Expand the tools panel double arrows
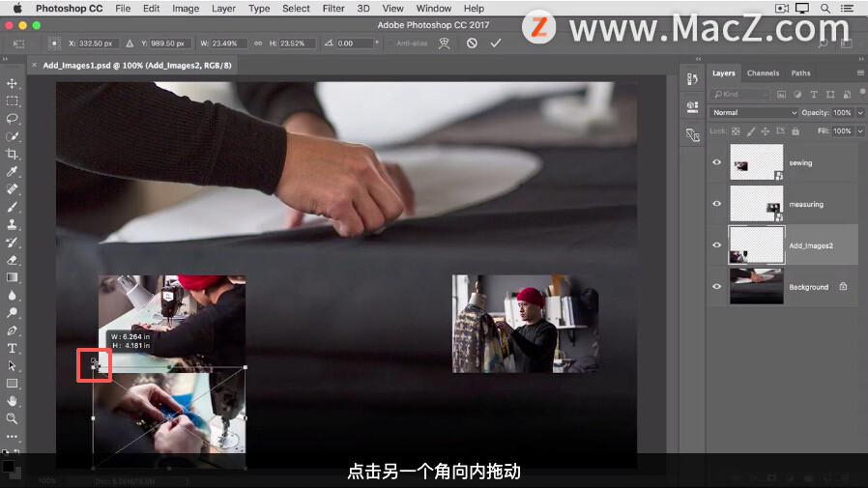This screenshot has height=488, width=868. tap(5, 59)
